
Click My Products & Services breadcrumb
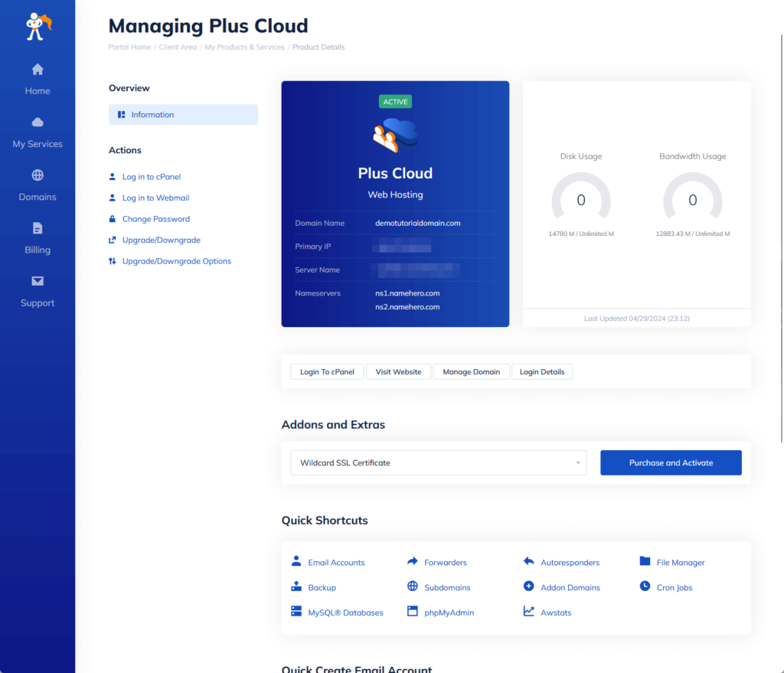(x=244, y=47)
